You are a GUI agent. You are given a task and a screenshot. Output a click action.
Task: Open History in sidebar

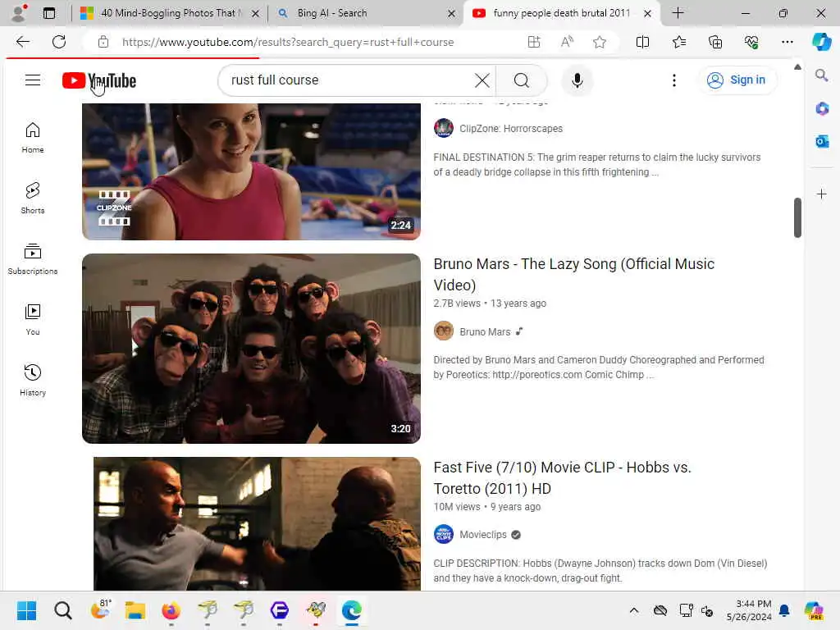click(x=33, y=381)
